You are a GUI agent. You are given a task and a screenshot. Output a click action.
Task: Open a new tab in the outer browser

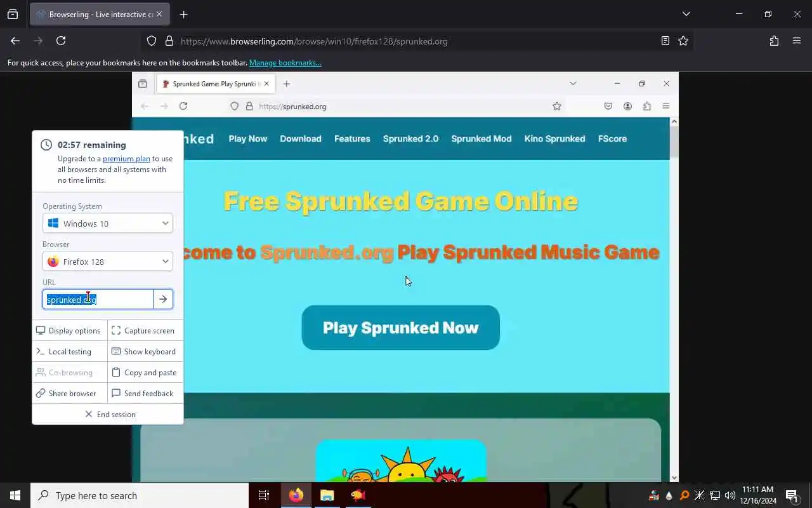[x=184, y=14]
